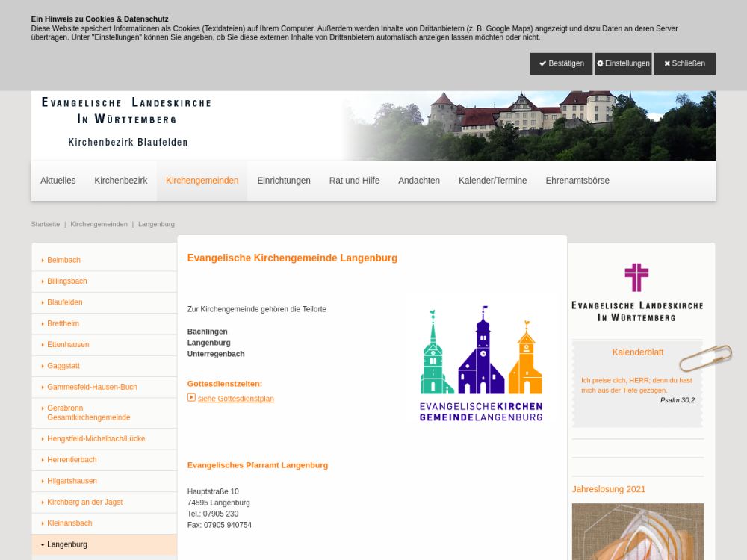The width and height of the screenshot is (747, 560).
Task: Click the paperclip on Kalenderblatt
Action: pyautogui.click(x=705, y=358)
